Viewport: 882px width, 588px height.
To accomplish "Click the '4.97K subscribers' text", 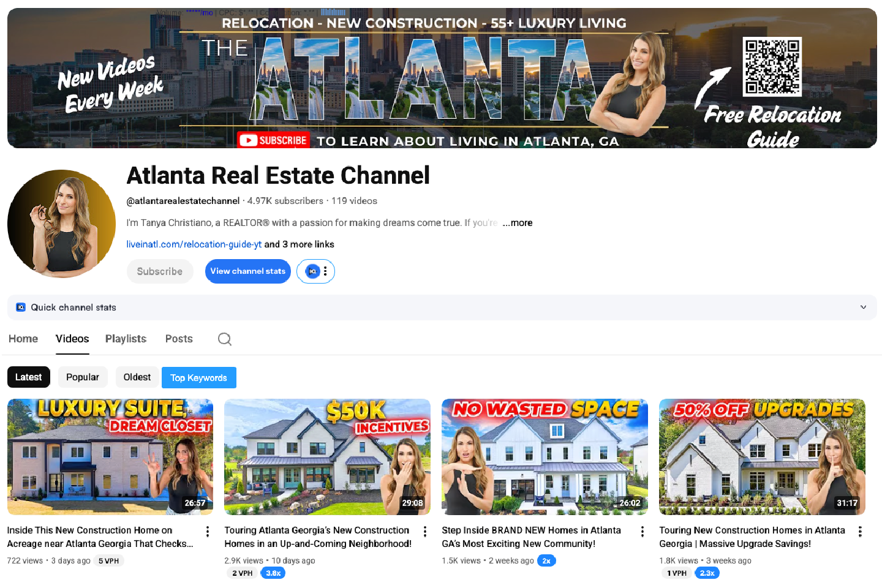I will click(x=285, y=201).
